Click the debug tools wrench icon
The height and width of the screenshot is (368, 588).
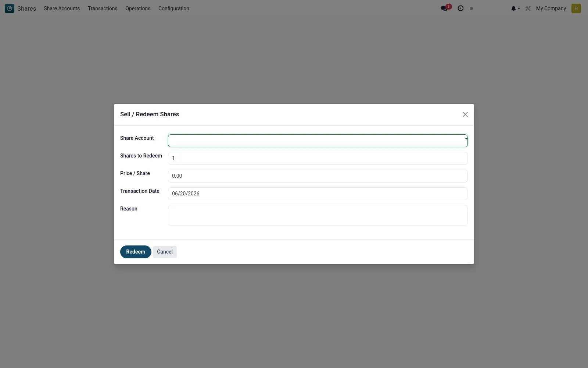(x=528, y=8)
